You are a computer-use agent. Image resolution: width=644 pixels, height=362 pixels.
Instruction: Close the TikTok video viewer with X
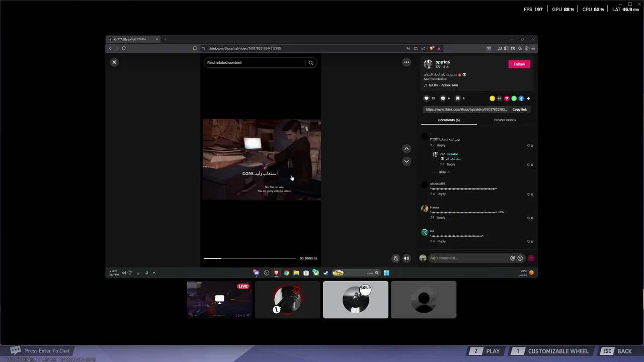point(114,62)
